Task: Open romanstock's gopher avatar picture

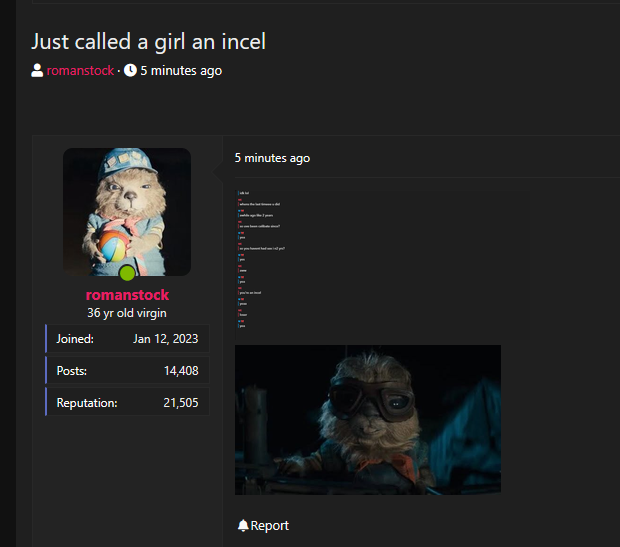Action: (127, 212)
